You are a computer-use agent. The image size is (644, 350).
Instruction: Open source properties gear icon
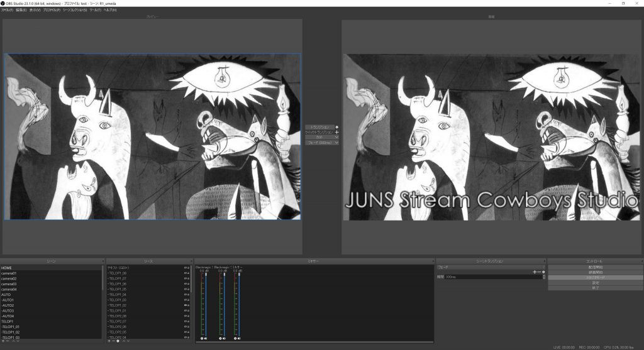(118, 341)
